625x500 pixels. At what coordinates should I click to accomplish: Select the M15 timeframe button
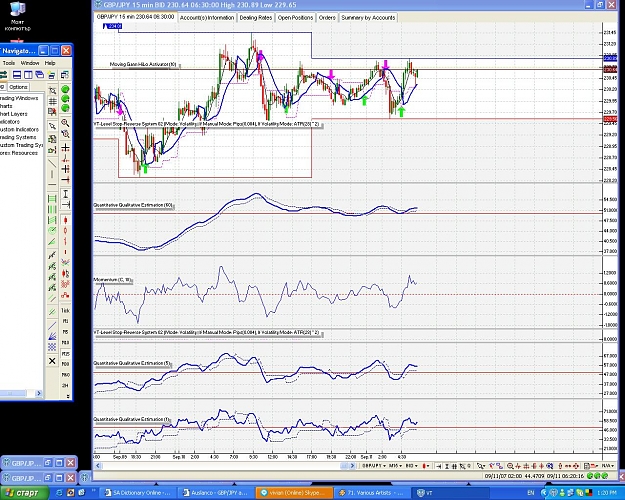pos(65,354)
